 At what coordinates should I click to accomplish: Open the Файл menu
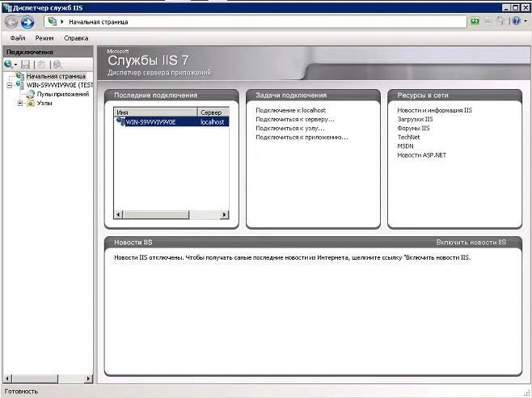point(18,38)
